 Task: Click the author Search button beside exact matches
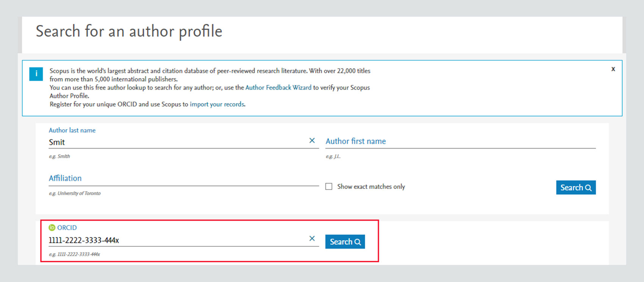click(x=576, y=188)
